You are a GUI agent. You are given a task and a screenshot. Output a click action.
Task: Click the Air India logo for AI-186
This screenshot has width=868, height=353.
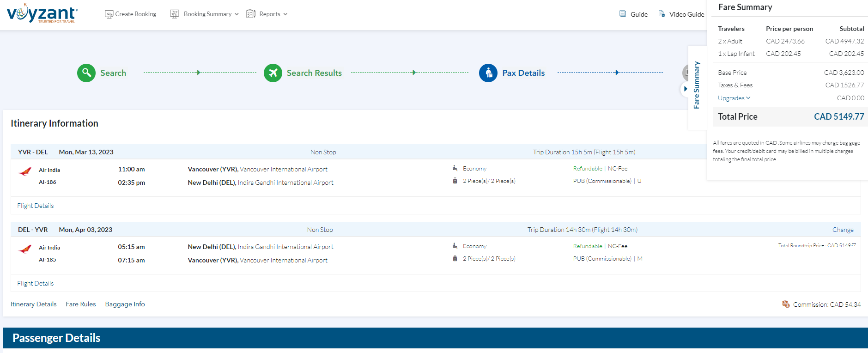[x=25, y=172]
